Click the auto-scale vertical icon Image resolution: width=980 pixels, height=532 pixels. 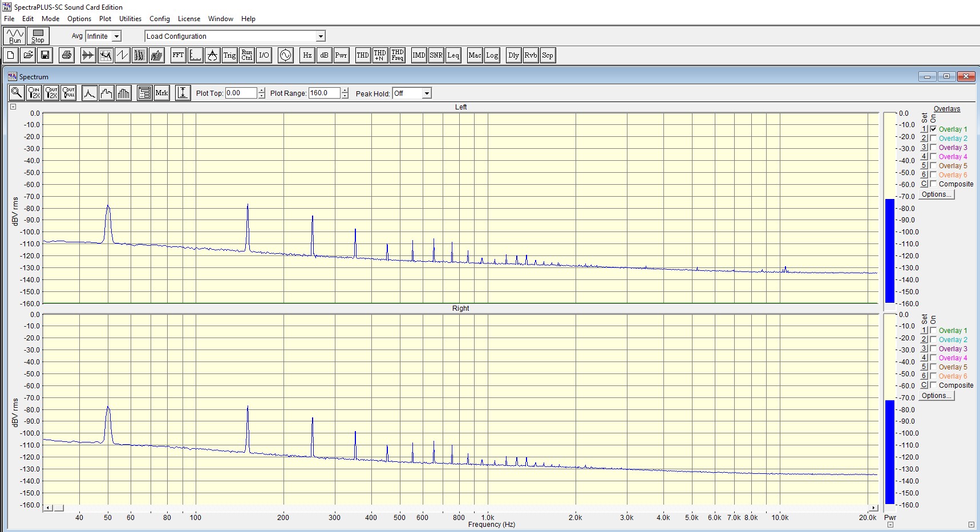click(x=183, y=93)
